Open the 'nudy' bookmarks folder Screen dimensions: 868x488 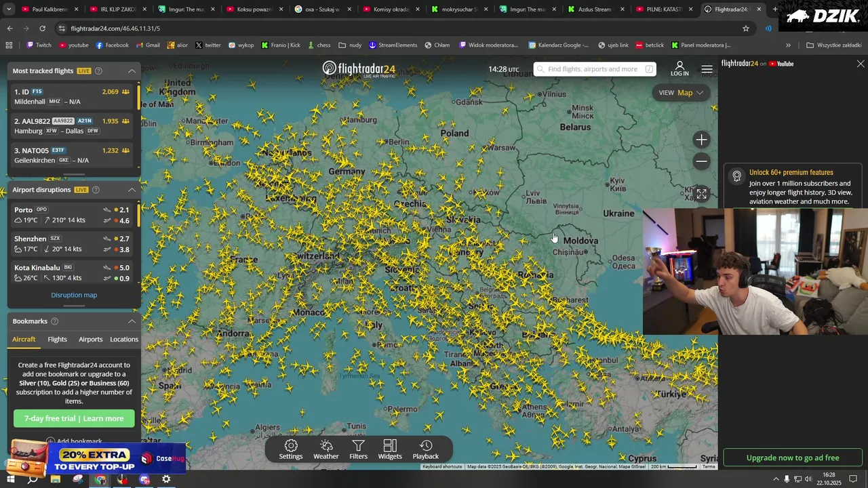click(x=351, y=45)
